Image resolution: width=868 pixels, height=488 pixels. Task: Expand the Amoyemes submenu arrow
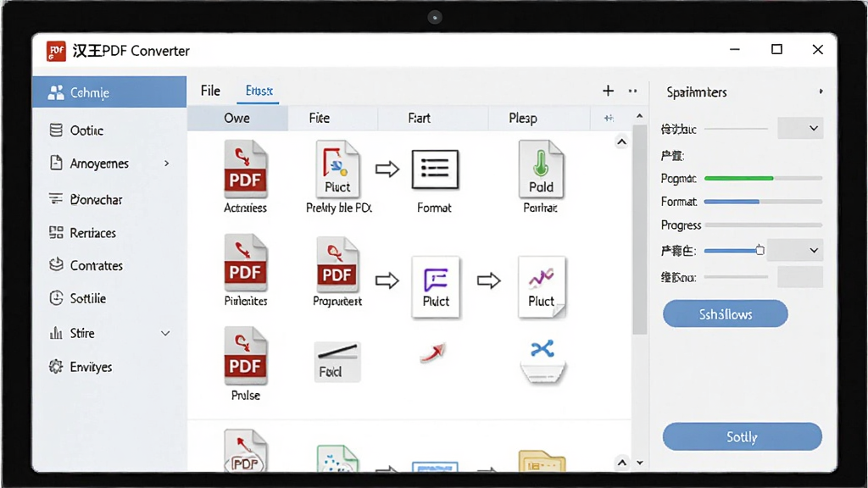click(x=167, y=164)
